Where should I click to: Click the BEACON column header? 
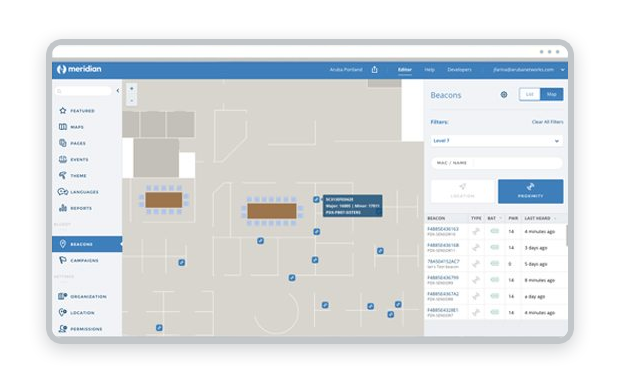pyautogui.click(x=436, y=218)
